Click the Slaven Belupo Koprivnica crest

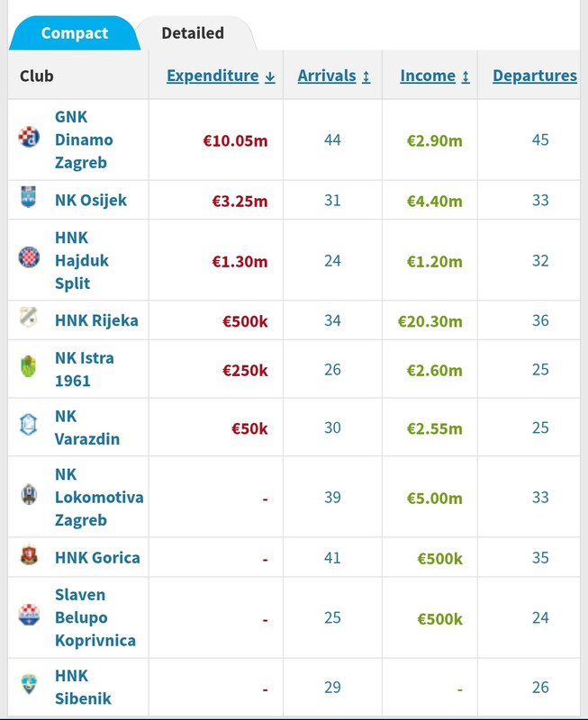(x=29, y=615)
